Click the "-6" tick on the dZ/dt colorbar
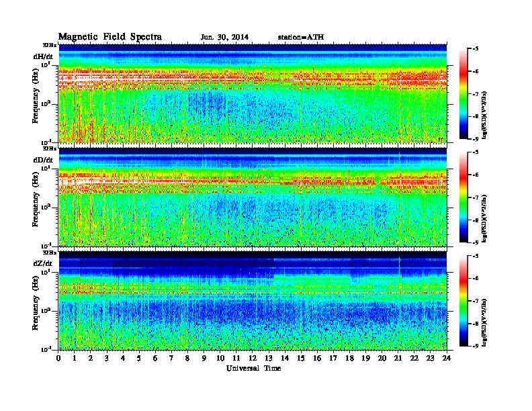This screenshot has width=532, height=411. tap(475, 279)
